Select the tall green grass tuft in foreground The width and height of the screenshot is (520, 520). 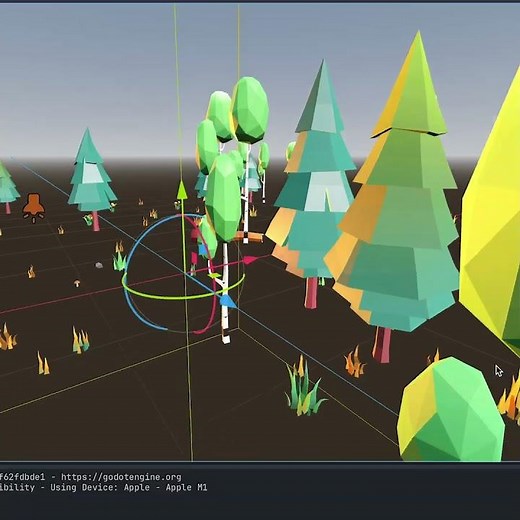(304, 387)
